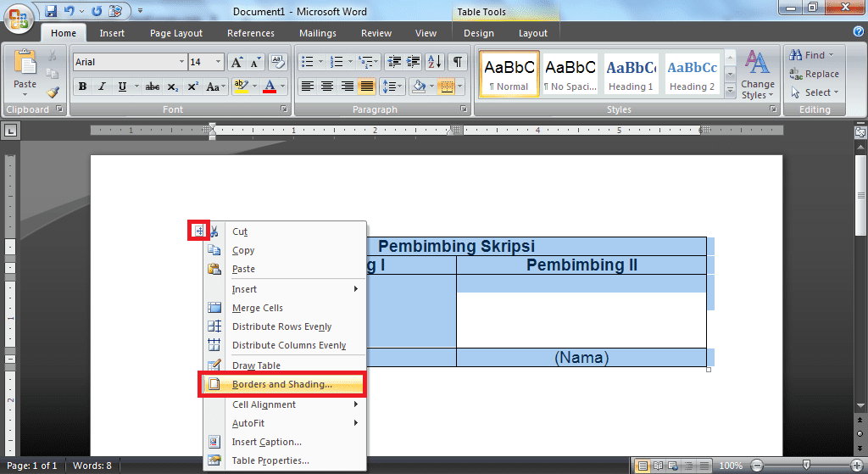Select Distribute Rows Evenly
The width and height of the screenshot is (868, 474).
pos(285,326)
